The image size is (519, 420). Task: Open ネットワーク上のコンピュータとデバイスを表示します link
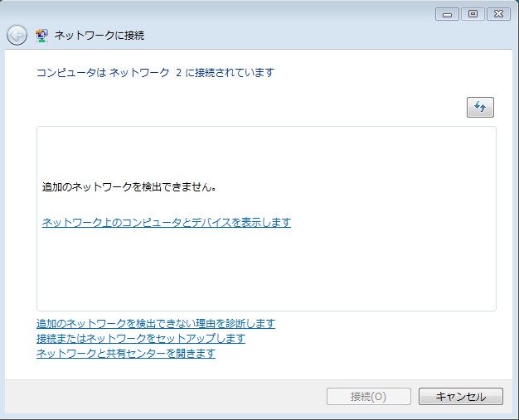coord(166,222)
